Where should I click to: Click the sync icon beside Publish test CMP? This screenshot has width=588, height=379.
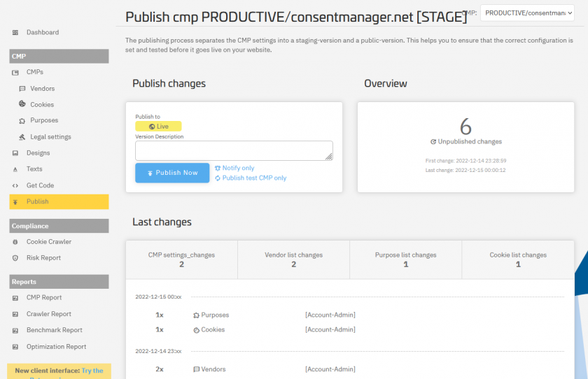[218, 178]
